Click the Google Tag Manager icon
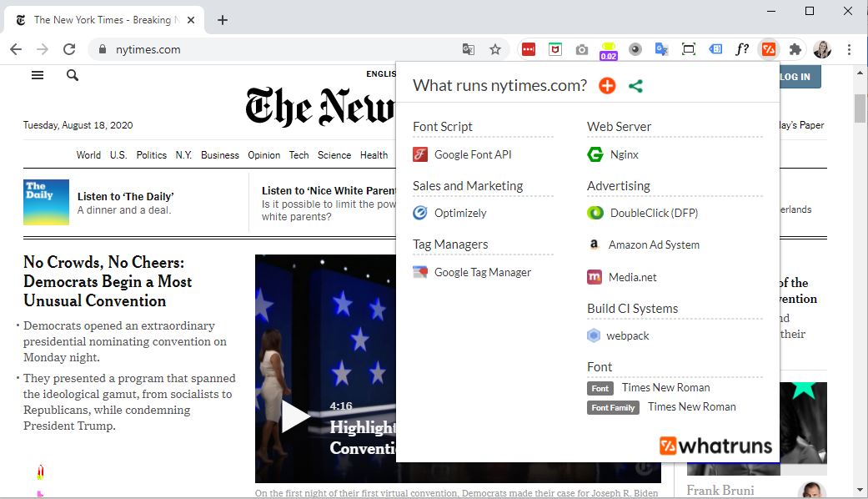 point(420,272)
